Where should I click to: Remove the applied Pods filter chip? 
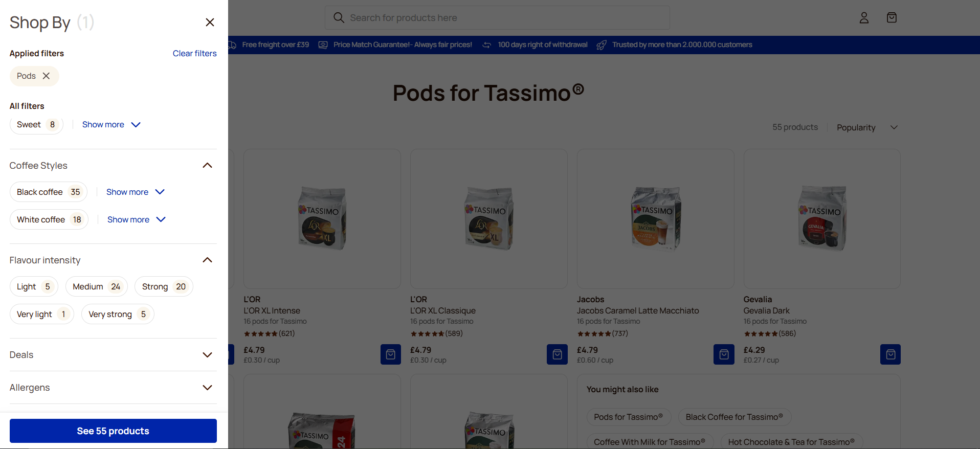pyautogui.click(x=46, y=76)
